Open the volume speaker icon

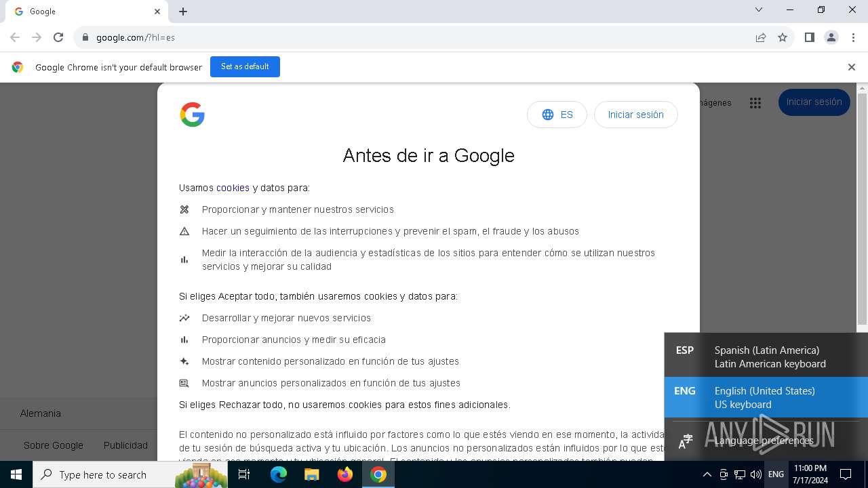(756, 474)
